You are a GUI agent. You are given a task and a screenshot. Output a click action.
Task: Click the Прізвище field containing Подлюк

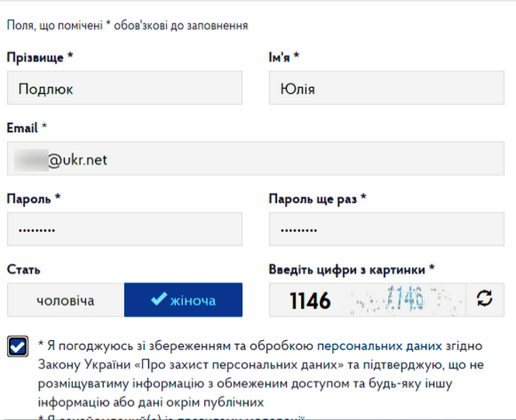(x=124, y=89)
